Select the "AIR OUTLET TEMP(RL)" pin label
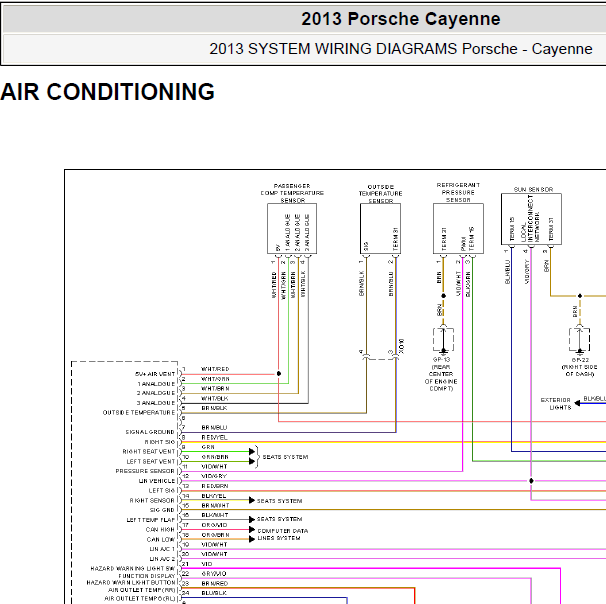 tap(140, 599)
